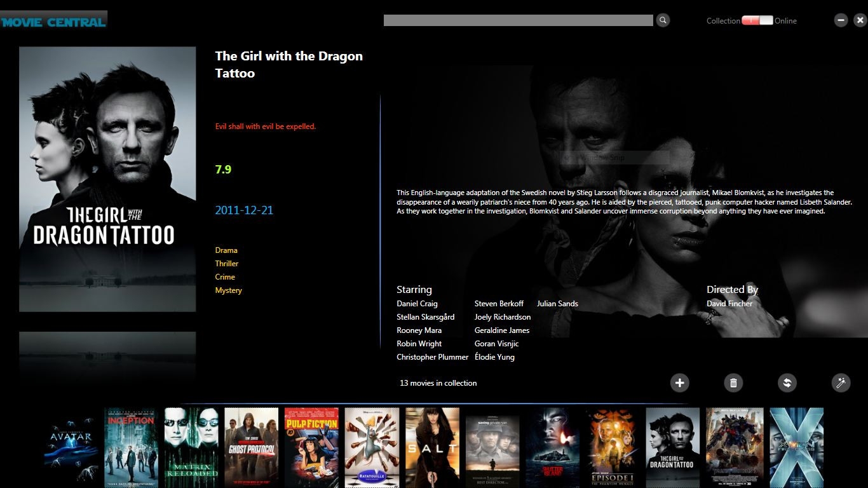Delete movie using the trash icon
This screenshot has width=868, height=488.
click(x=733, y=383)
